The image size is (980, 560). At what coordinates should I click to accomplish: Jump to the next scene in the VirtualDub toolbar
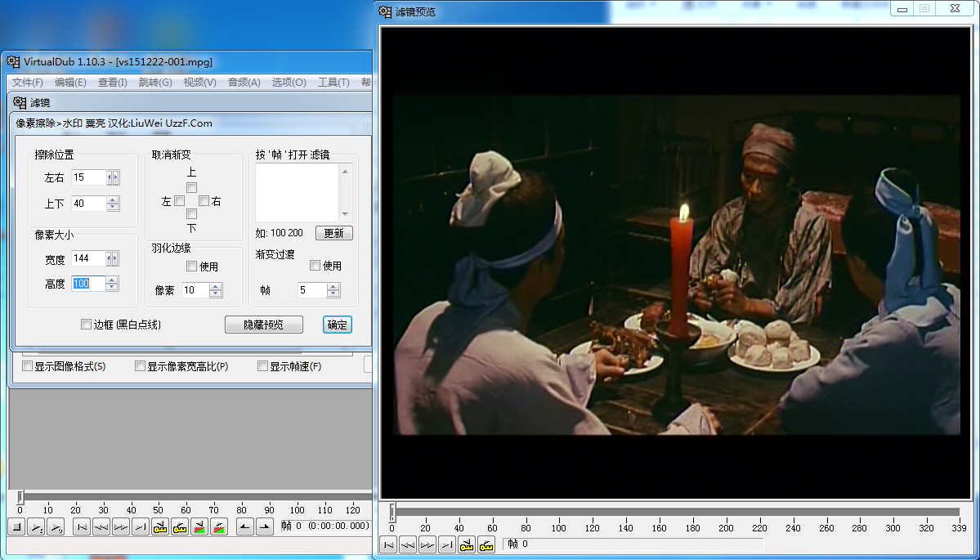click(x=218, y=526)
